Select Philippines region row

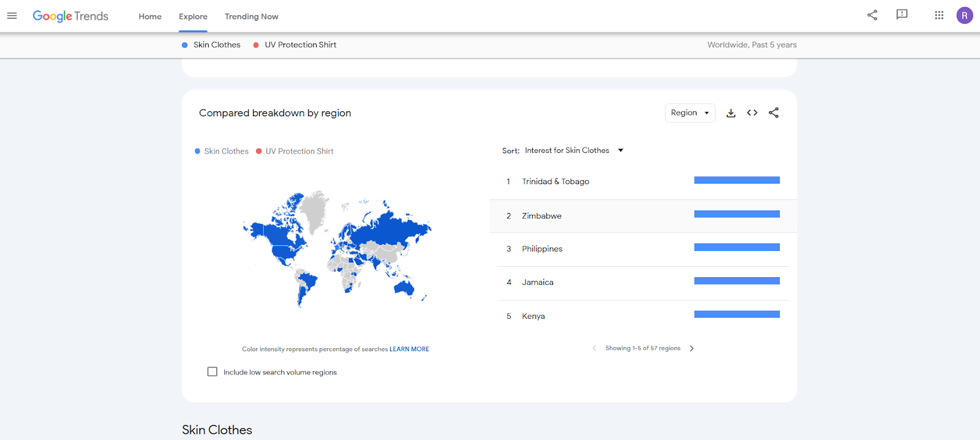643,249
